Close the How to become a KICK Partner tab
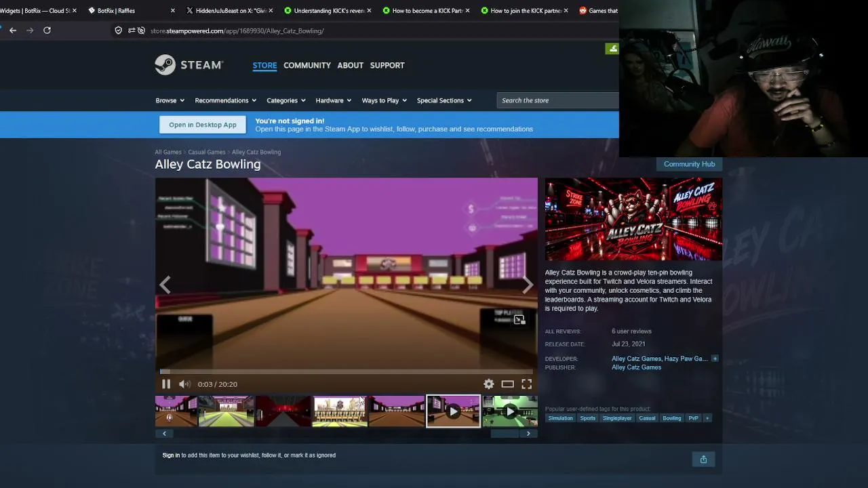 tap(468, 11)
